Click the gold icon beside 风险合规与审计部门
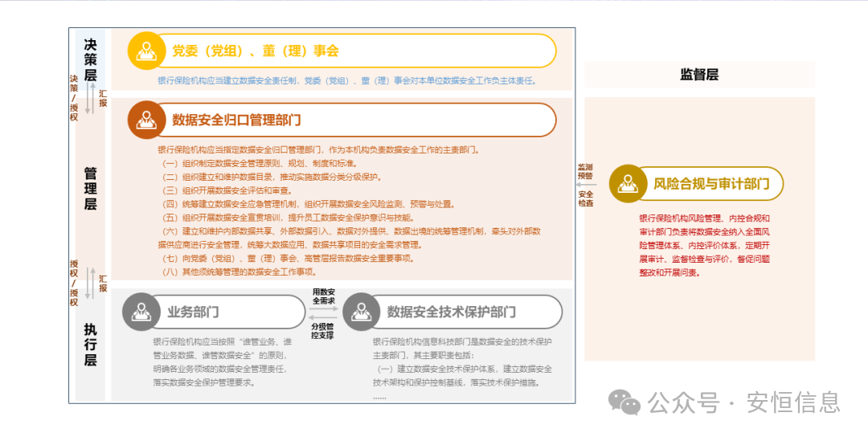Screen dimensions: 868x437 coord(628,183)
